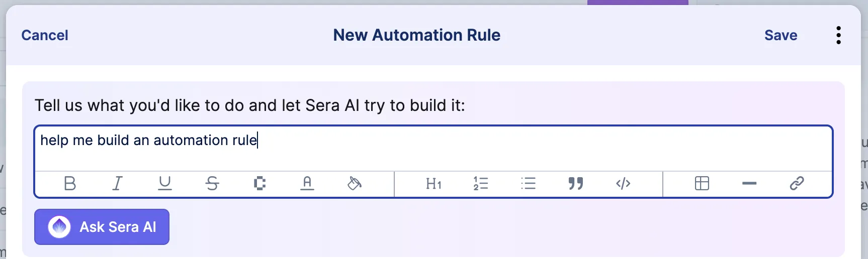The width and height of the screenshot is (868, 259).
Task: Save the new automation rule
Action: [x=780, y=35]
